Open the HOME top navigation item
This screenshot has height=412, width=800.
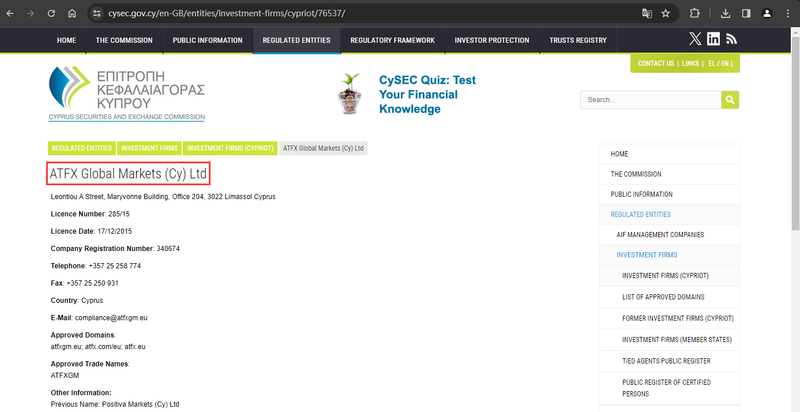point(66,40)
